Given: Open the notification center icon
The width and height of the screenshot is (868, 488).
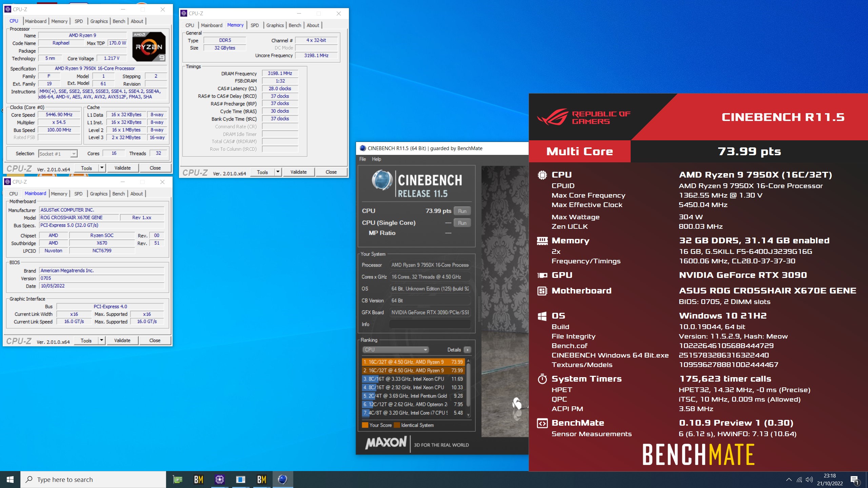Looking at the screenshot, I should tap(854, 480).
